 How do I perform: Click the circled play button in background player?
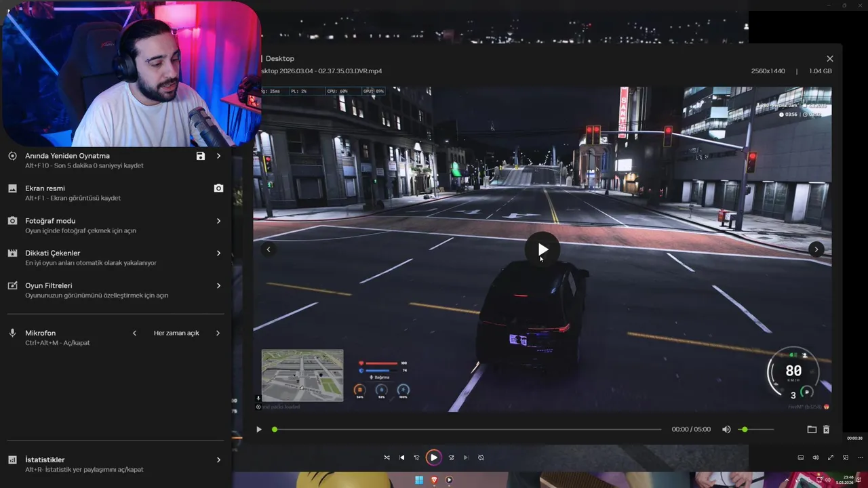coord(433,457)
